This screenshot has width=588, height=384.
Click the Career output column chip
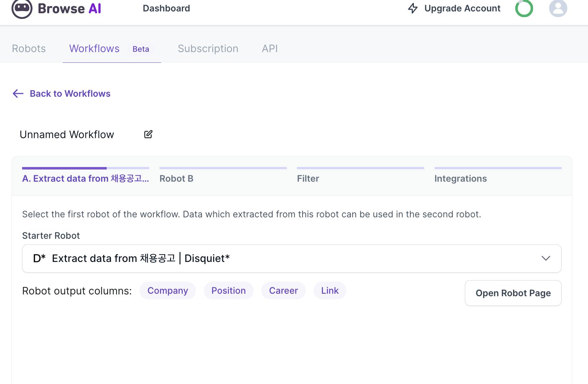[x=283, y=290]
